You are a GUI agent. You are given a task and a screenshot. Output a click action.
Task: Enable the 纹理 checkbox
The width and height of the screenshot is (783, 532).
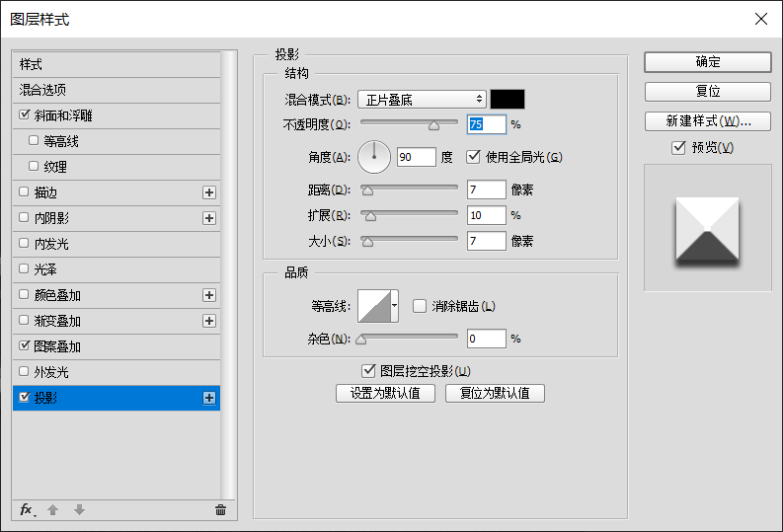point(34,166)
